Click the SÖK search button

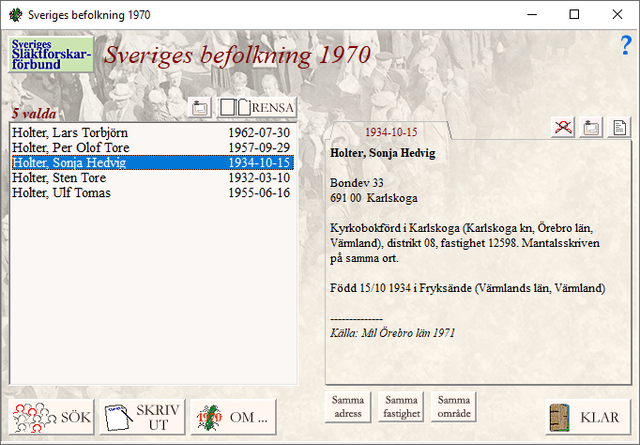point(51,417)
